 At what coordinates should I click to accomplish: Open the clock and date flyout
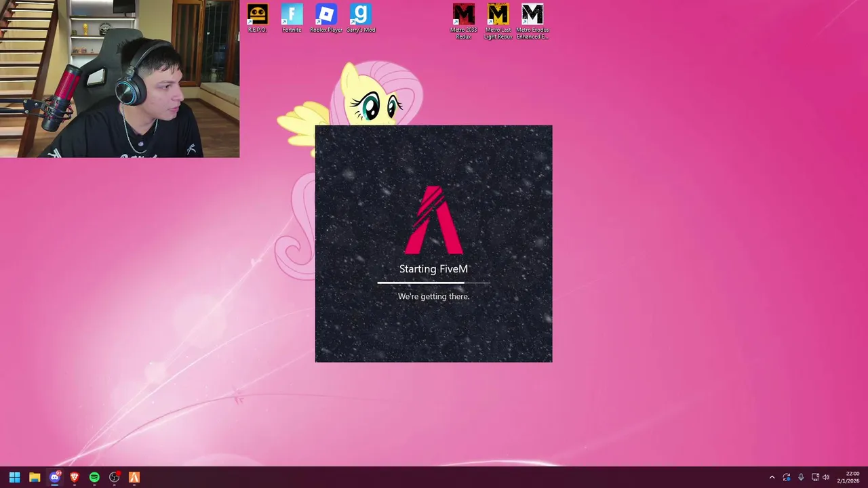[x=848, y=477]
